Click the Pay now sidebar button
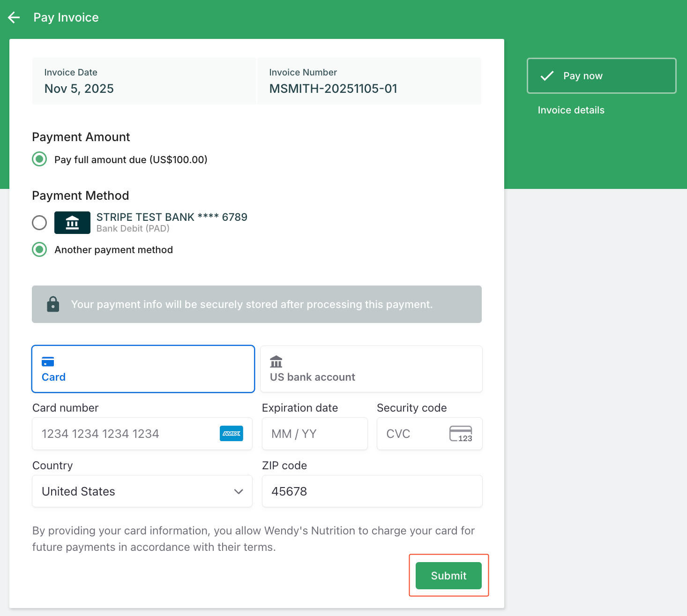The height and width of the screenshot is (616, 687). 601,76
